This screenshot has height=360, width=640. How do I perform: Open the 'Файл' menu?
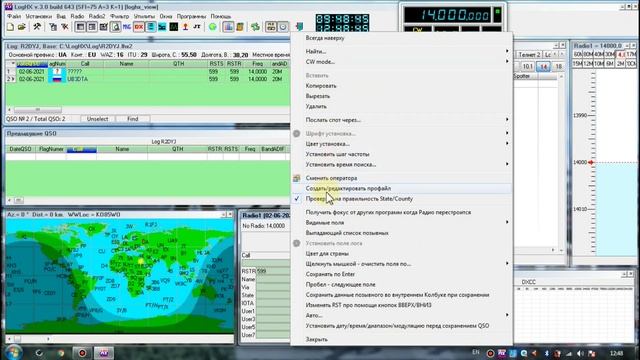tap(13, 16)
